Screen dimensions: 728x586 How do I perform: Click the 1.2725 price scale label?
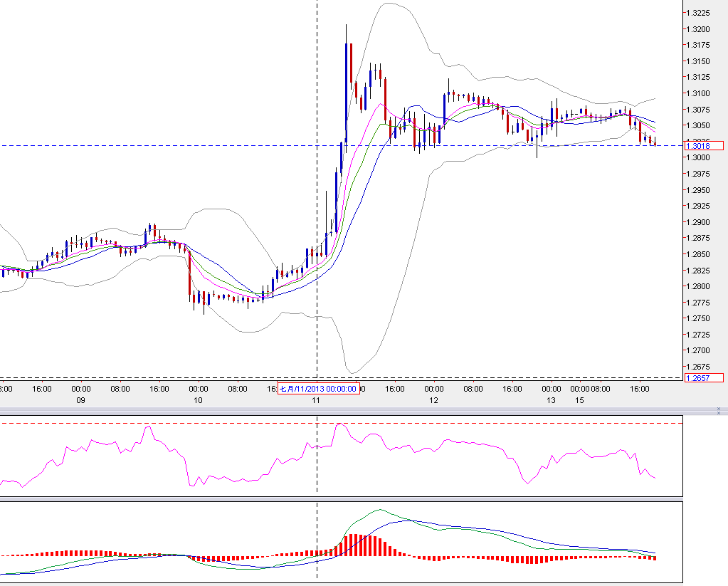point(698,335)
